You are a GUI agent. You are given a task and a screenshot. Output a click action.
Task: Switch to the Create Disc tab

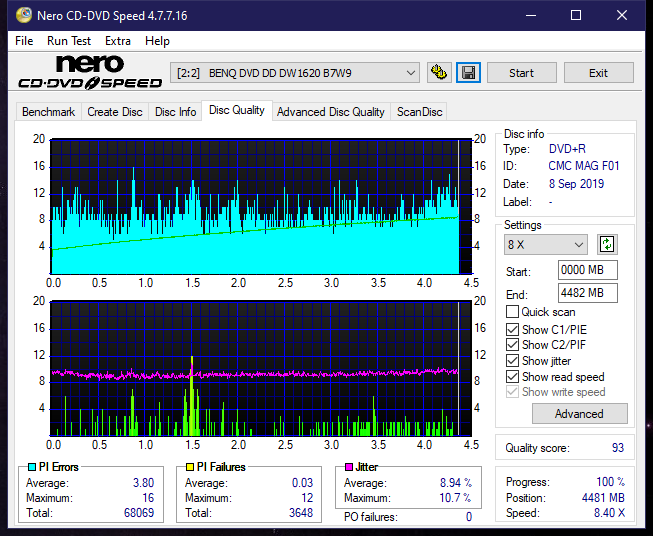(115, 112)
